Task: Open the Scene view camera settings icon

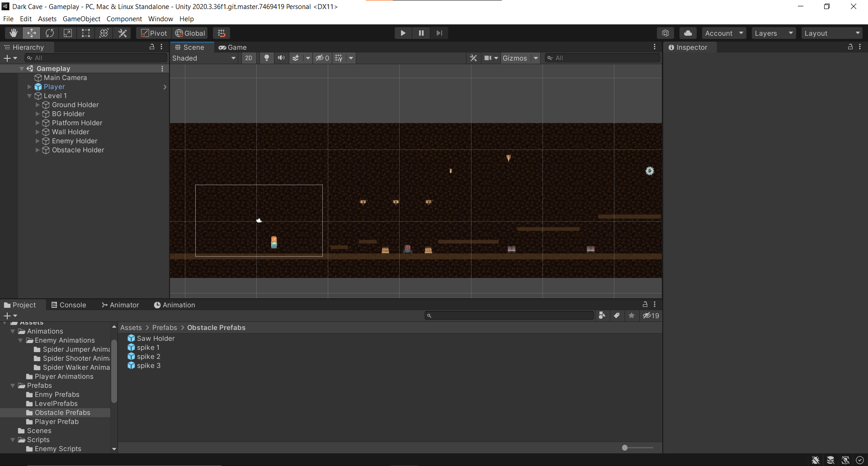Action: click(x=488, y=58)
